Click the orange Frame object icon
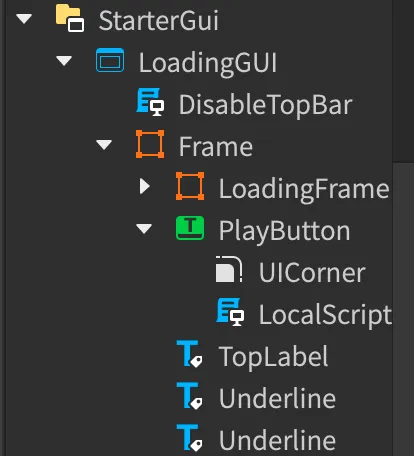Screen dimensions: 414x456 (150, 144)
